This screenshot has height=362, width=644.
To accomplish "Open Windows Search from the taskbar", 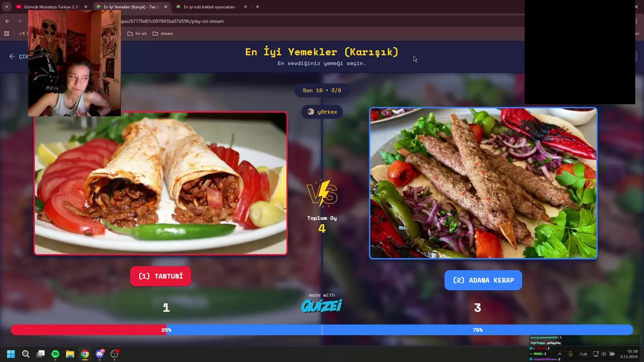I will (26, 354).
